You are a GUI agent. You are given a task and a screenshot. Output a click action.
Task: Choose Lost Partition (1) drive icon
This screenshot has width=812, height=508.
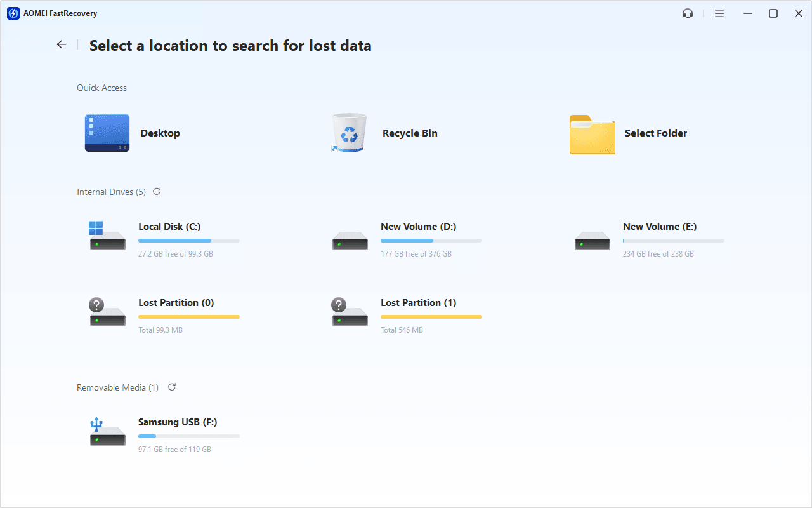pos(350,312)
